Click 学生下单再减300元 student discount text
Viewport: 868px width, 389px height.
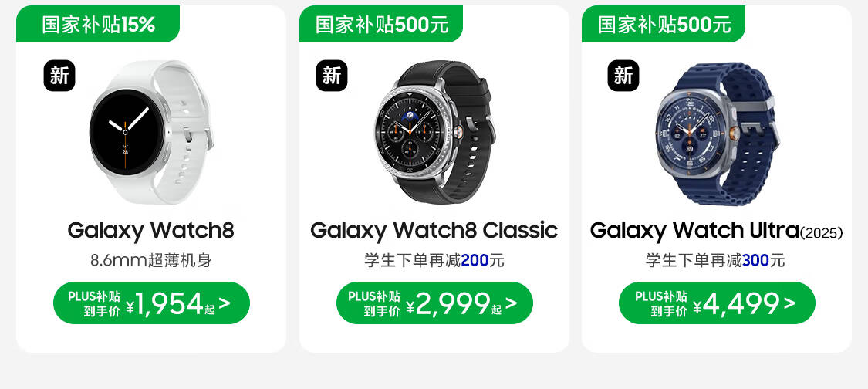715,260
